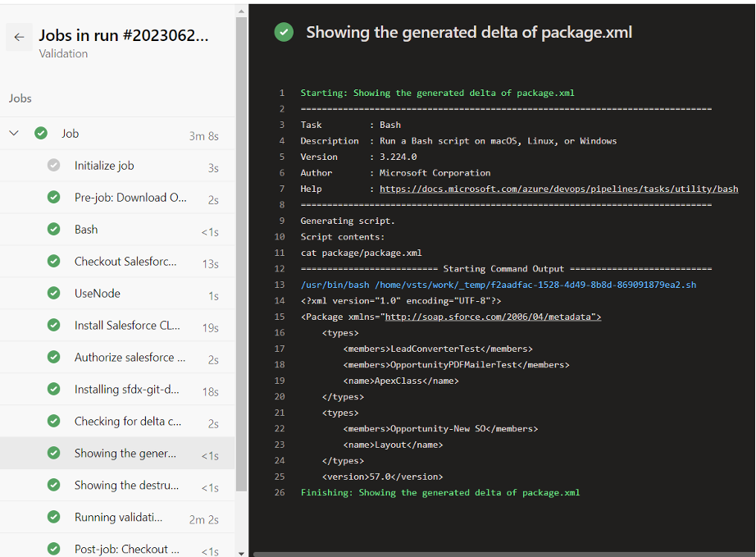The height and width of the screenshot is (557, 756).
Task: Click the jobs list vertical scrollbar thumb
Action: tap(241, 253)
